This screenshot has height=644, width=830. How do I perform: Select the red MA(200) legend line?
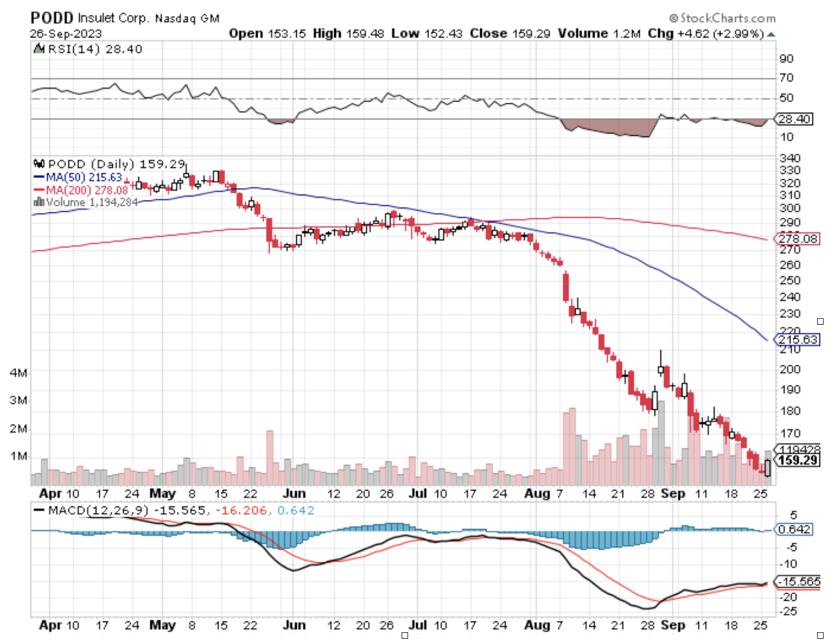[x=39, y=190]
